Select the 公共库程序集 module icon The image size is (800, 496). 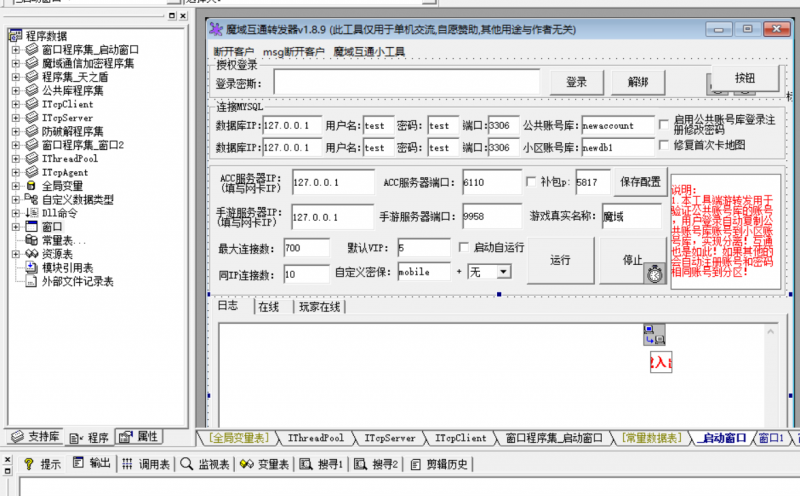point(32,90)
